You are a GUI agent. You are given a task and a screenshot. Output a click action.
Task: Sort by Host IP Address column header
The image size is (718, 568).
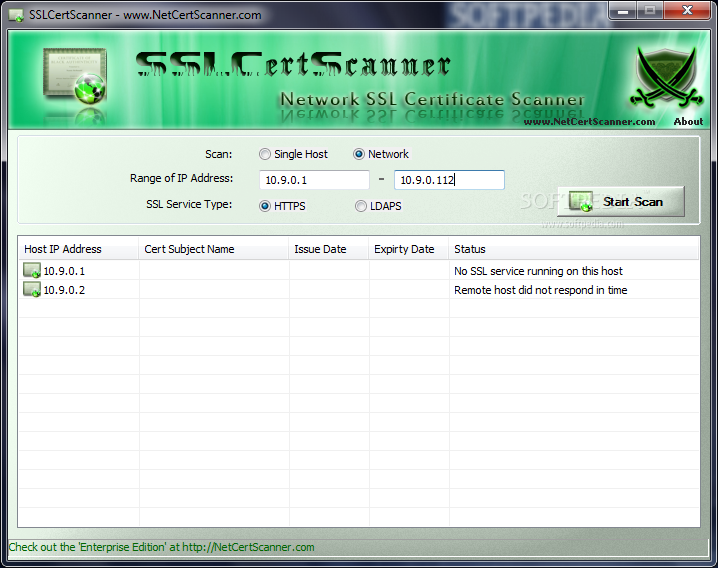pos(78,249)
